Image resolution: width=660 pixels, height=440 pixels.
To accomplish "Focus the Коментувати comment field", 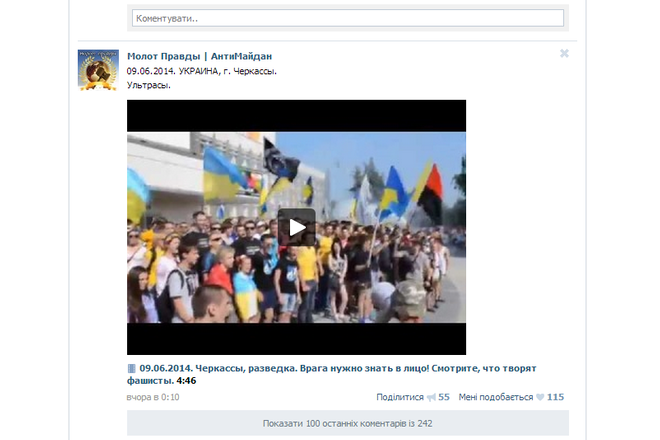I will click(x=347, y=18).
